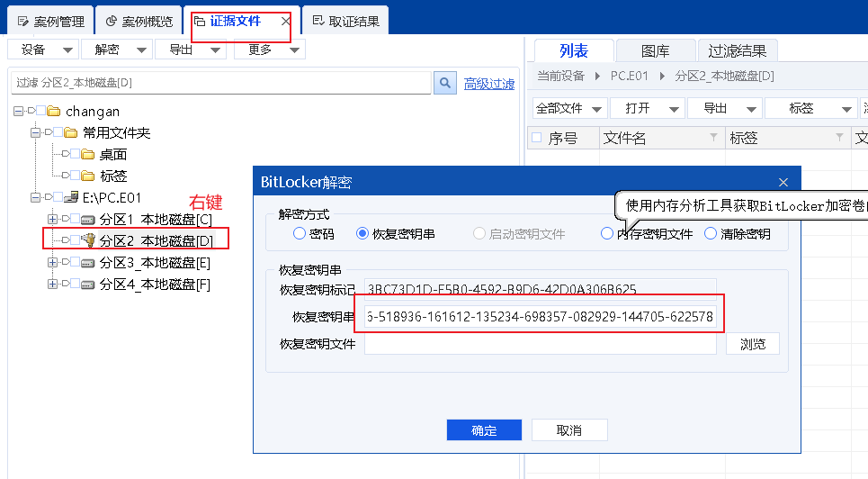Collapse the changan root node
This screenshot has width=868, height=479.
click(18, 112)
